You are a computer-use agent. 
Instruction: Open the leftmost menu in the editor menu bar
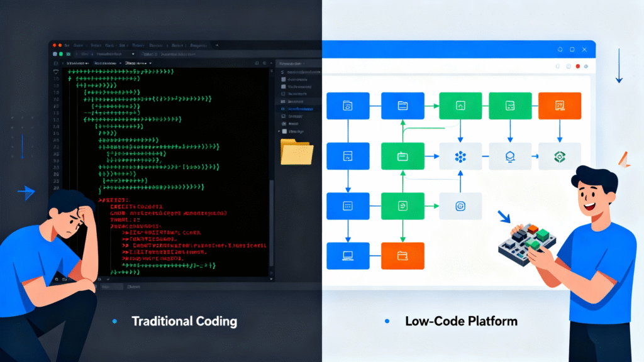[x=66, y=45]
